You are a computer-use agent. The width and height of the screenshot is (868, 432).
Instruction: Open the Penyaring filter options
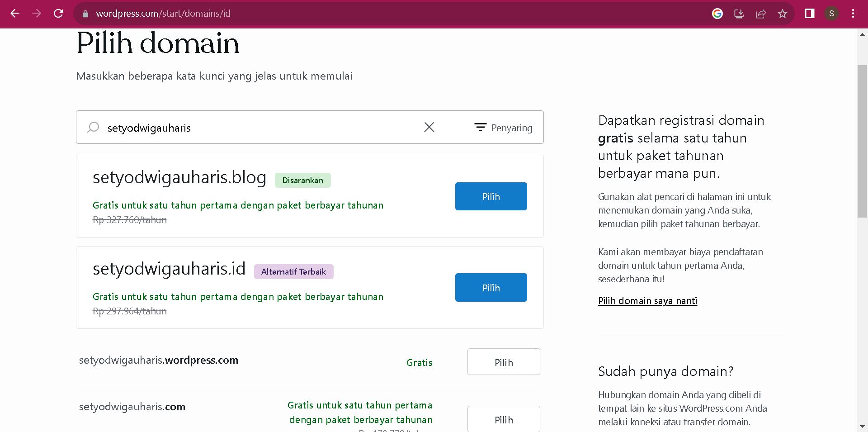(x=503, y=128)
